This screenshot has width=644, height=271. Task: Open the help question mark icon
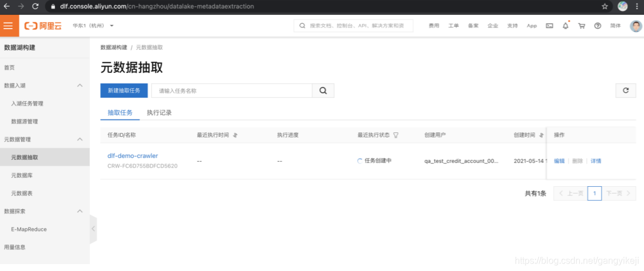[x=598, y=26]
